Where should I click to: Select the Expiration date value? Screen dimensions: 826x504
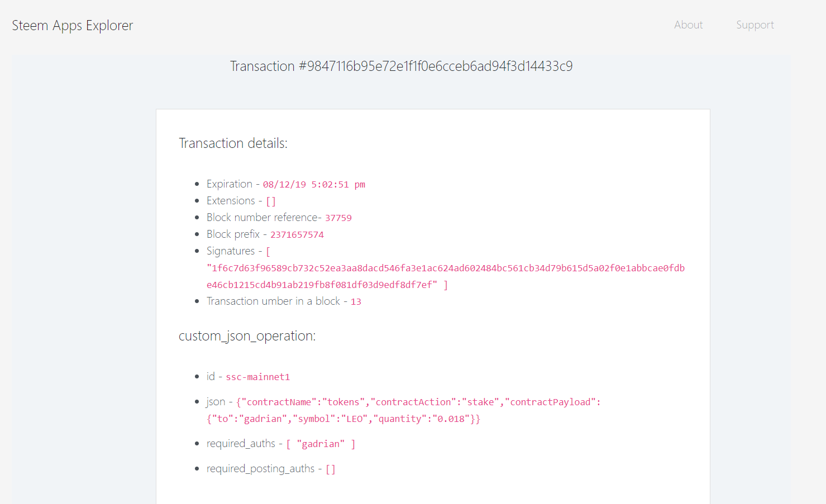coord(314,185)
